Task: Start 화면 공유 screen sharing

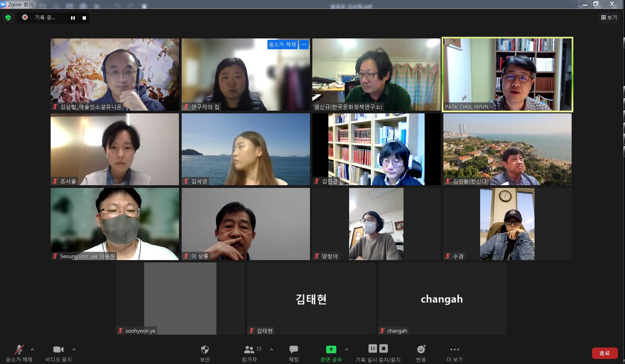Action: [331, 353]
